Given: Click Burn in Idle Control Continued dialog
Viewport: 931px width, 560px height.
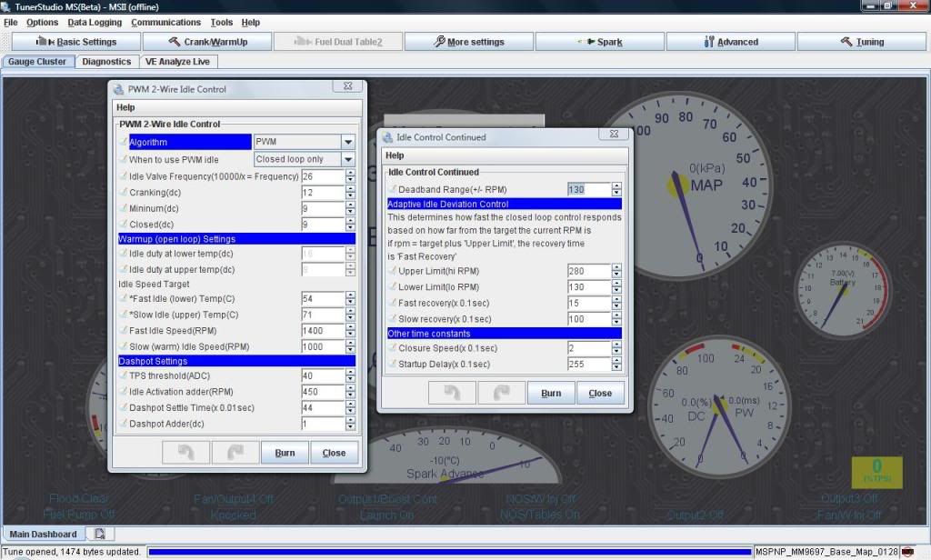Looking at the screenshot, I should (x=551, y=393).
